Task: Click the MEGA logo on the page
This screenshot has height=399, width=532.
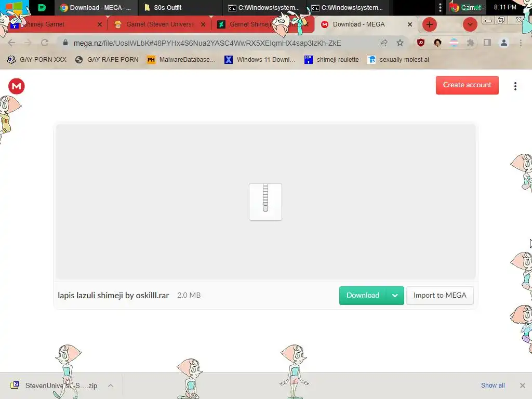Action: click(x=16, y=86)
